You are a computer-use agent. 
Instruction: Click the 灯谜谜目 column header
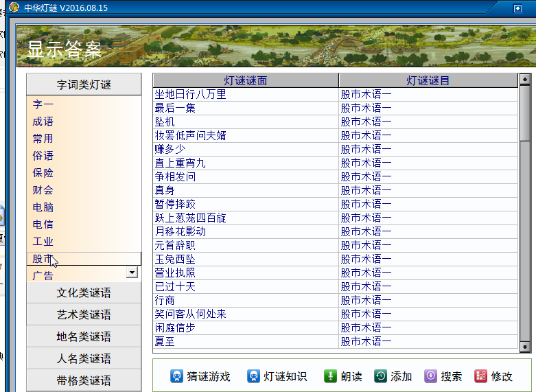tap(428, 81)
